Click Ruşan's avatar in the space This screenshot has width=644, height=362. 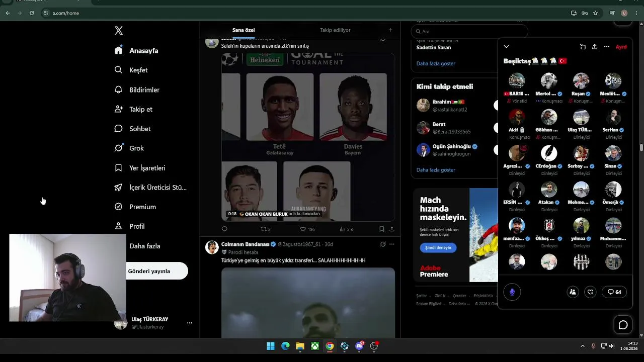point(581,80)
